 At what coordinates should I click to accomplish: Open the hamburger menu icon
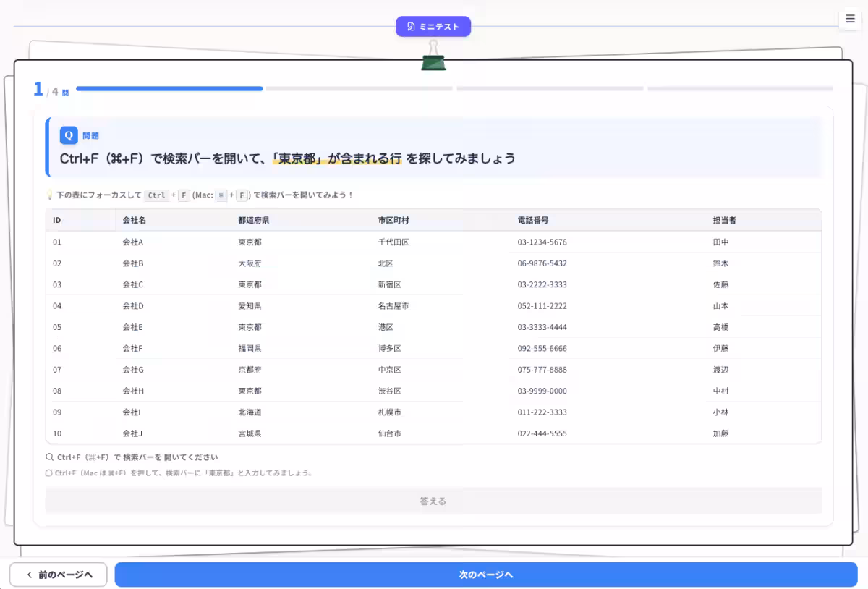[x=850, y=20]
